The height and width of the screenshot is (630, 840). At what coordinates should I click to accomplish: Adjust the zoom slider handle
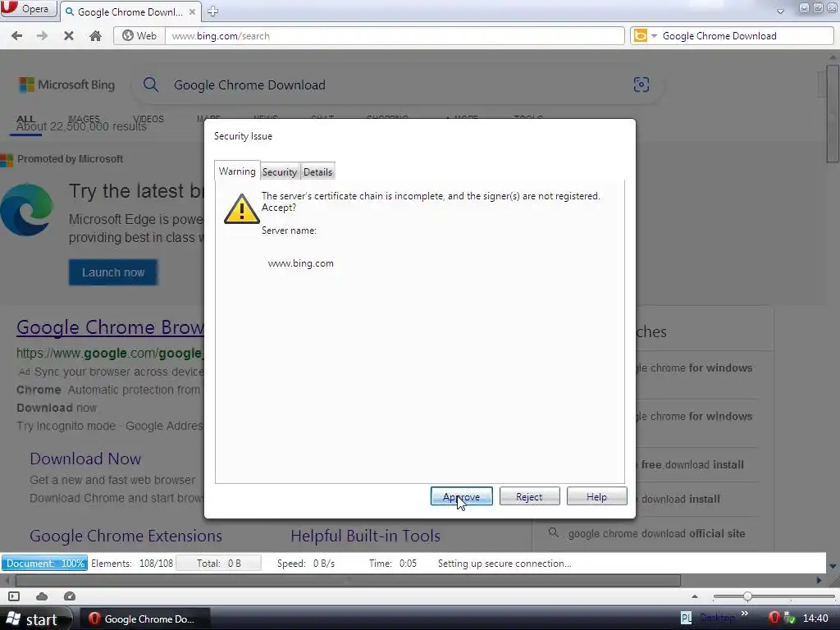tap(747, 596)
